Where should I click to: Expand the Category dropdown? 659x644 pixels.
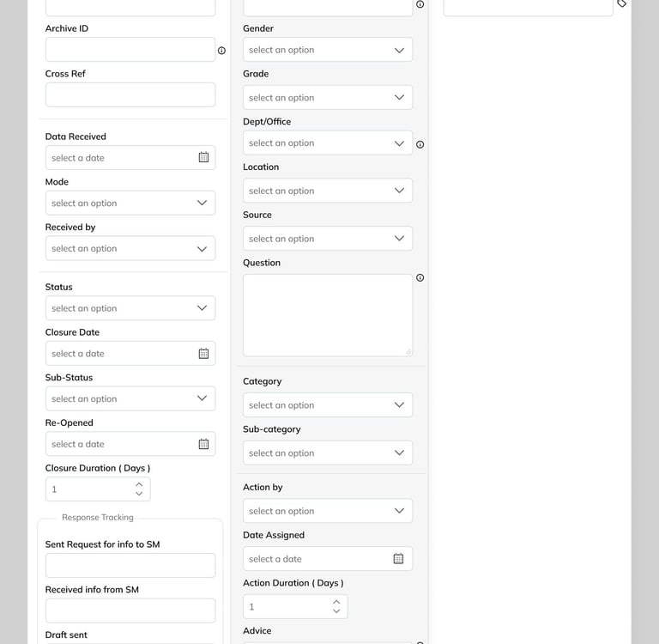[328, 405]
